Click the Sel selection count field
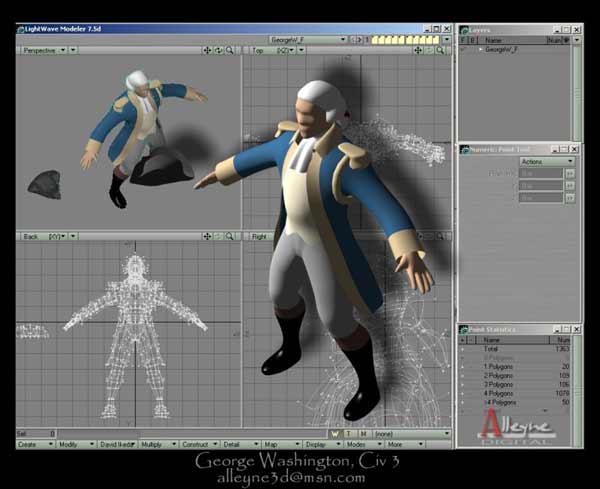Screen dimensions: 600x489 coord(36,434)
